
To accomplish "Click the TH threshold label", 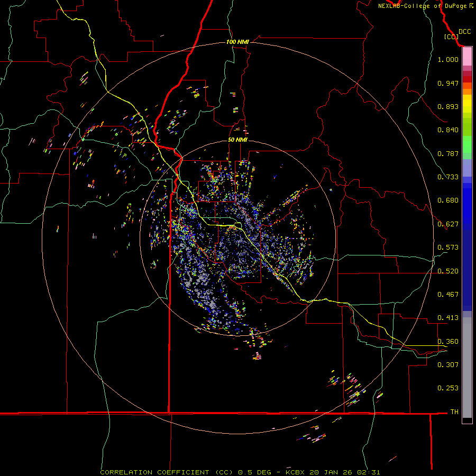I will point(454,412).
